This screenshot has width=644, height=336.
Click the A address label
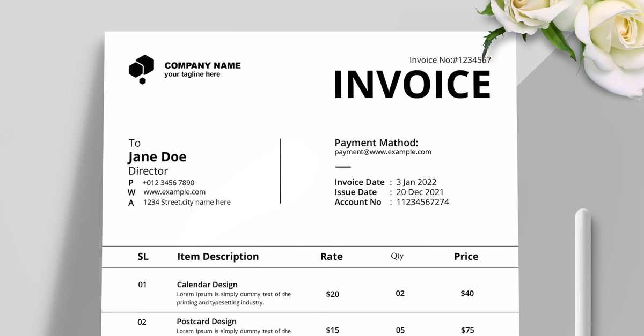[x=131, y=203]
